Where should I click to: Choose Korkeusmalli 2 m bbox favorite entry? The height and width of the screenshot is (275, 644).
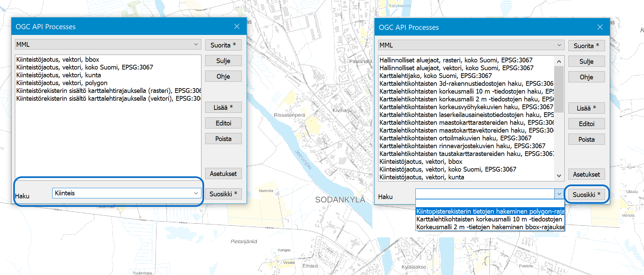click(490, 227)
